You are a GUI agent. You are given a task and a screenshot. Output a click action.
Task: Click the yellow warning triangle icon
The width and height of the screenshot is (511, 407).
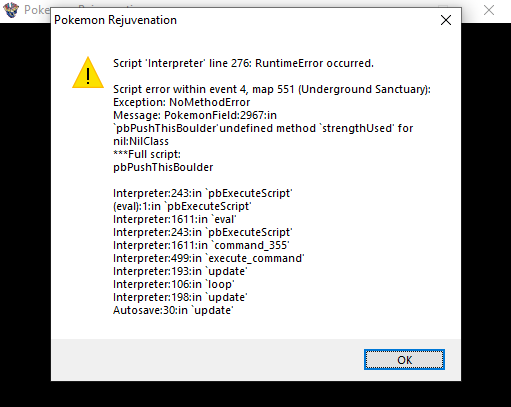point(88,72)
